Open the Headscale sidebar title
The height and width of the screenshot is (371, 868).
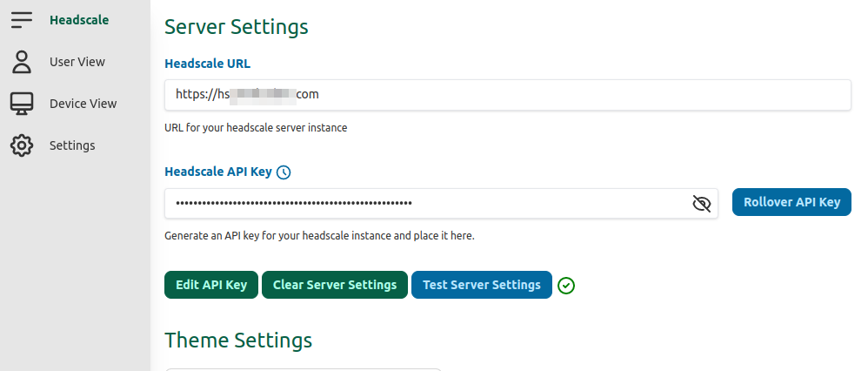[79, 20]
